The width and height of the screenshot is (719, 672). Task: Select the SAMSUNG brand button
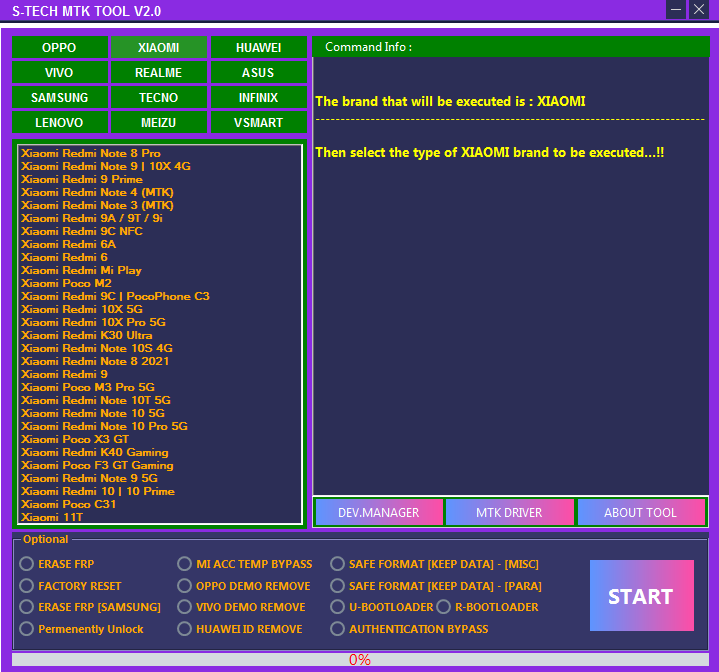point(60,98)
